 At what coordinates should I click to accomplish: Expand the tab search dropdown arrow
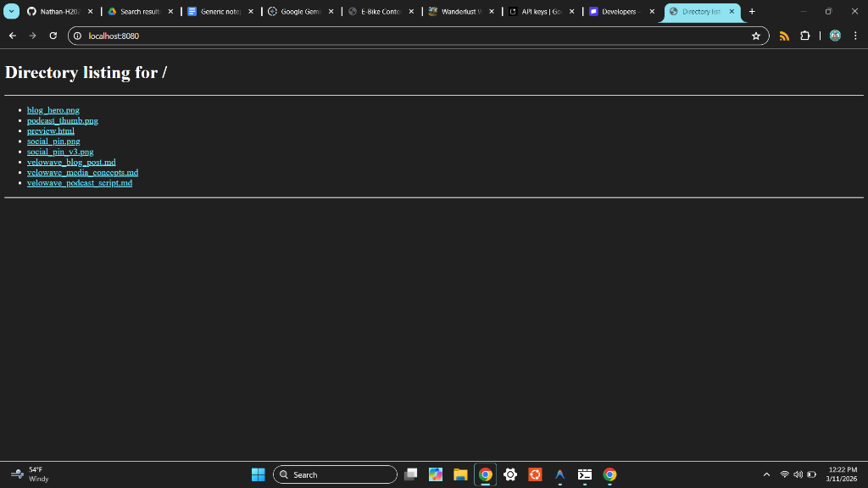[x=12, y=12]
